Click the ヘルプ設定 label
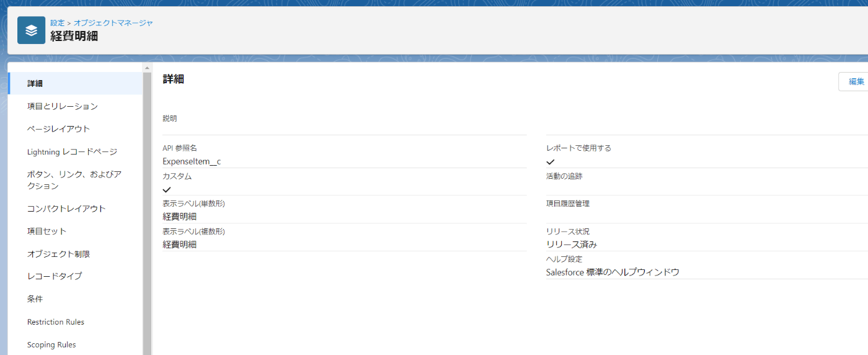This screenshot has width=868, height=355. (564, 259)
